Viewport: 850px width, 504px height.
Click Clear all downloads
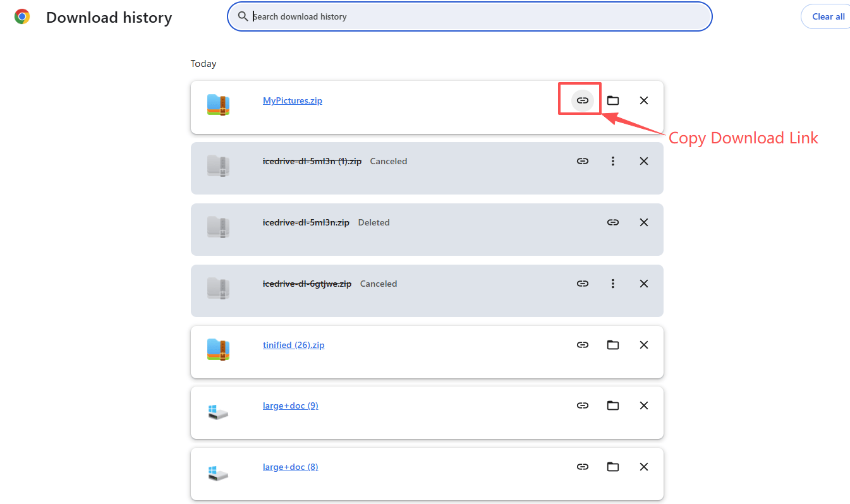tap(830, 16)
